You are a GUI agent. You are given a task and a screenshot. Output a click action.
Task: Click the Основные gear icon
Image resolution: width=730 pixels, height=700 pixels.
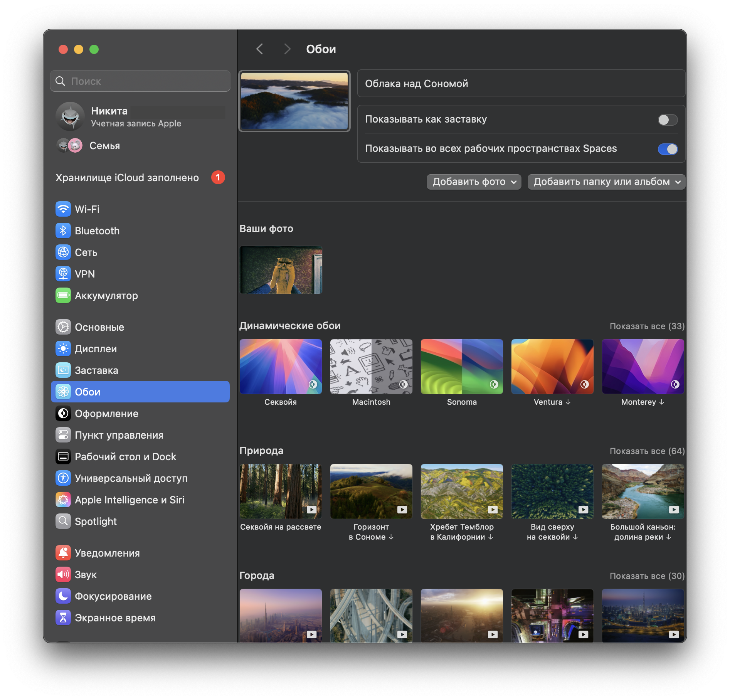pos(63,327)
